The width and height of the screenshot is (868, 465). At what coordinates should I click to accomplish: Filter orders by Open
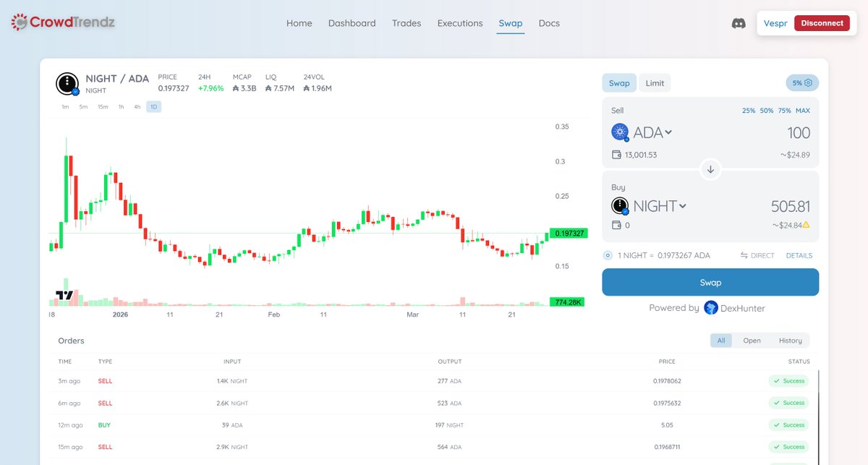[752, 341]
